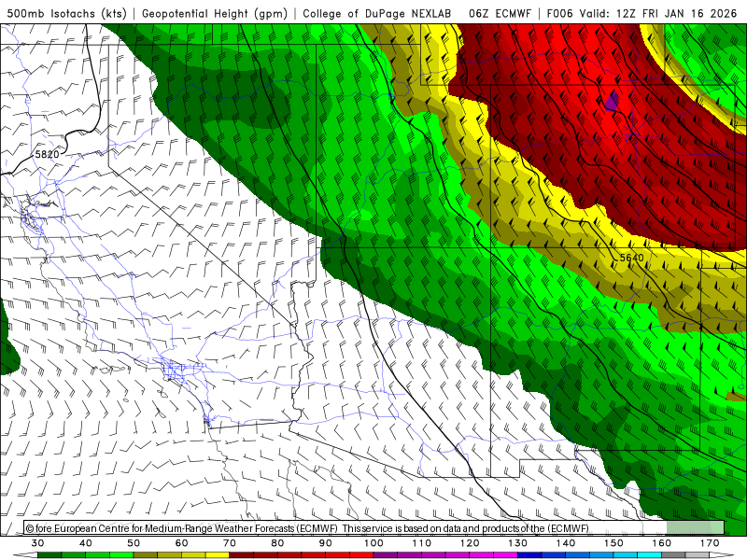Click the 100 value on the color scale
The width and height of the screenshot is (747, 560).
373,543
